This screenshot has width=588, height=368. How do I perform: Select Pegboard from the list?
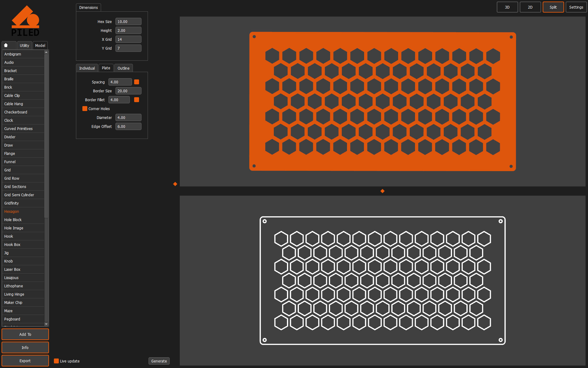click(23, 319)
